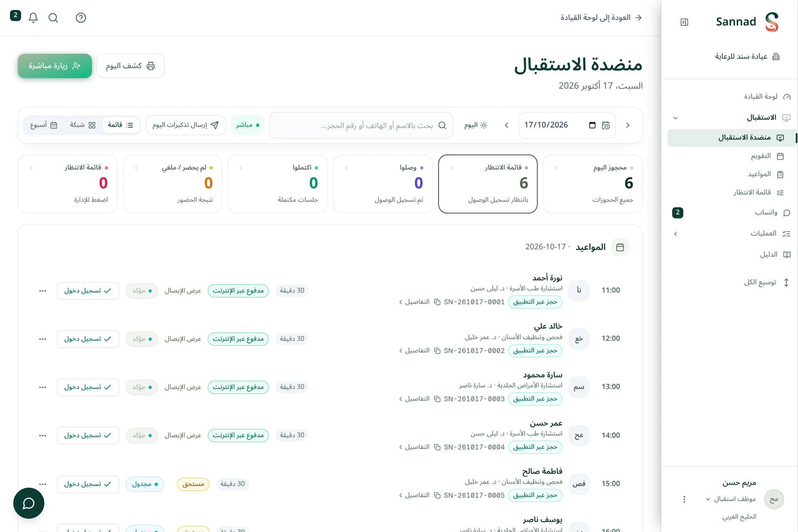The width and height of the screenshot is (798, 532).
Task: Click the زيارة مباشرة button
Action: click(x=55, y=66)
